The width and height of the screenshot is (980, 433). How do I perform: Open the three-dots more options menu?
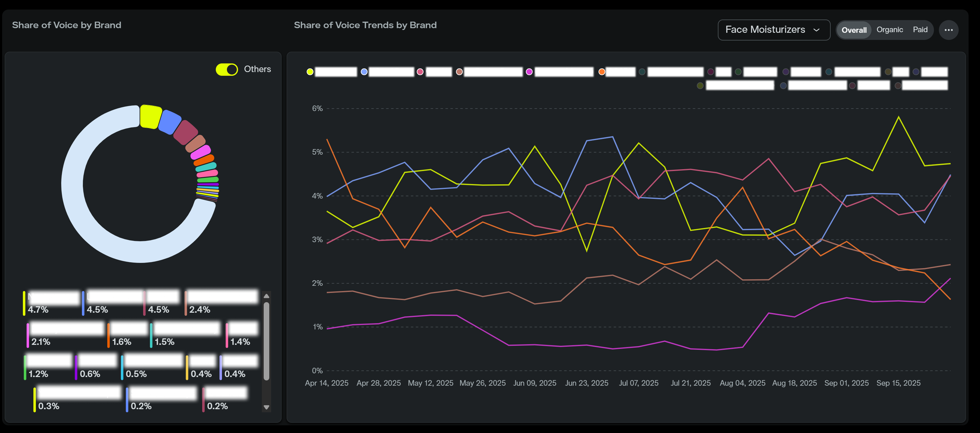[x=948, y=30]
